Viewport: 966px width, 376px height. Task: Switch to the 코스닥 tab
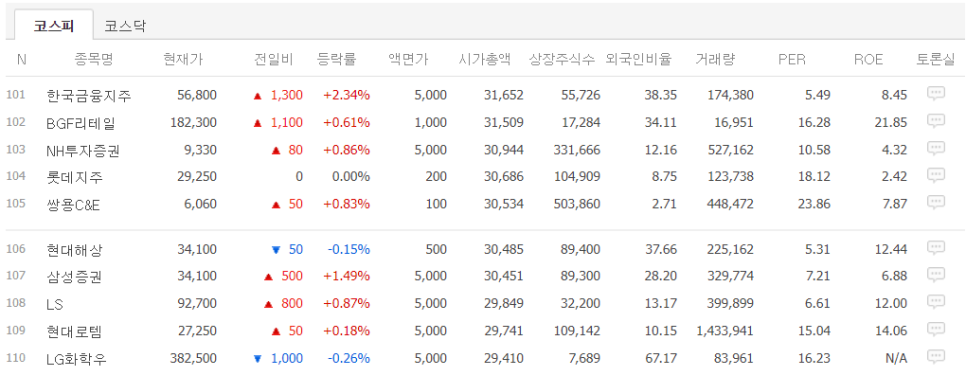coord(124,26)
